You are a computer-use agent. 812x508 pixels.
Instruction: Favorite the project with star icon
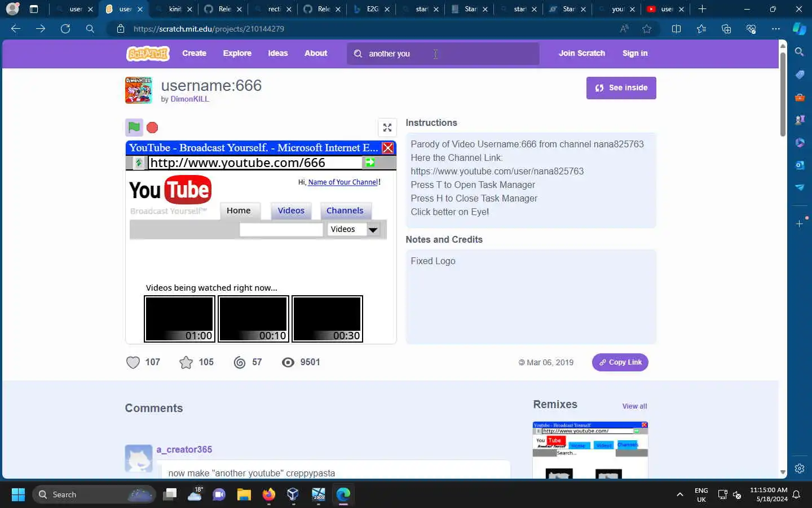pyautogui.click(x=186, y=362)
